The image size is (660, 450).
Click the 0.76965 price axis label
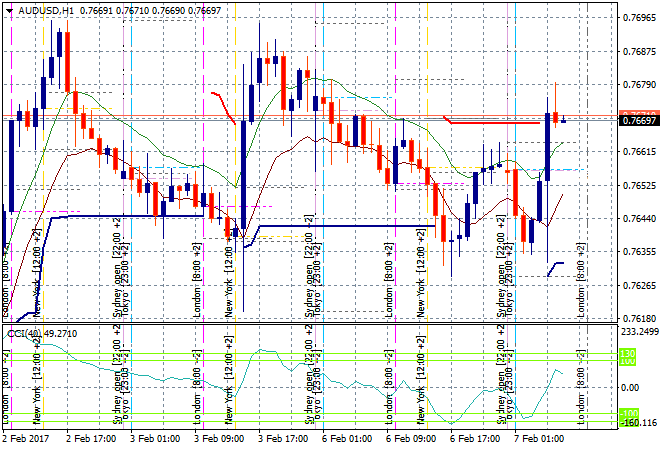coord(638,18)
